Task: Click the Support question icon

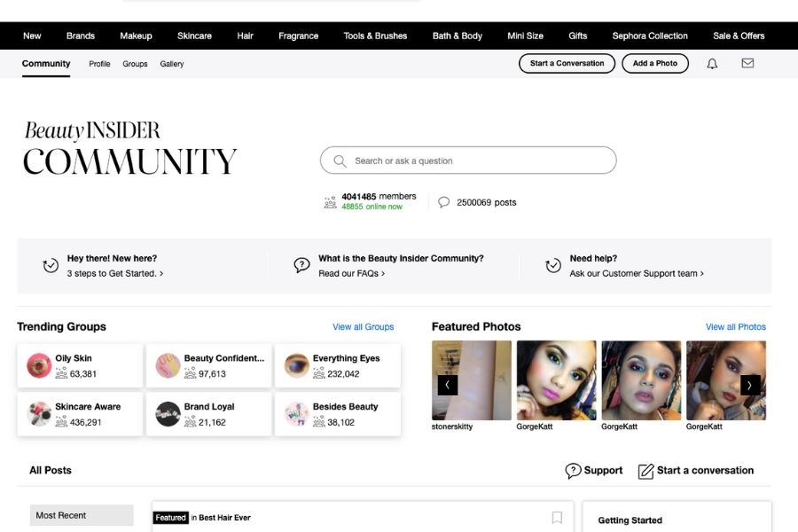Action: [x=573, y=471]
